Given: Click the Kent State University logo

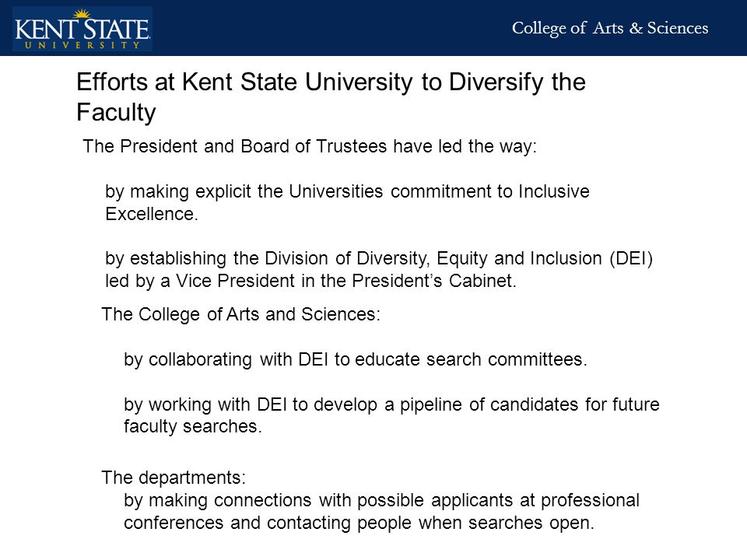Looking at the screenshot, I should click(82, 29).
